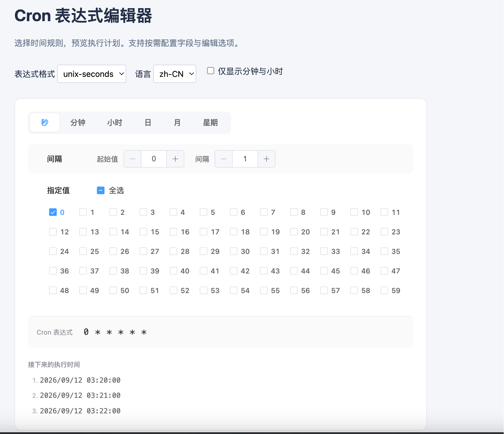Toggle the 全选 select-all checkbox
Viewport: 504px width, 434px height.
(101, 190)
